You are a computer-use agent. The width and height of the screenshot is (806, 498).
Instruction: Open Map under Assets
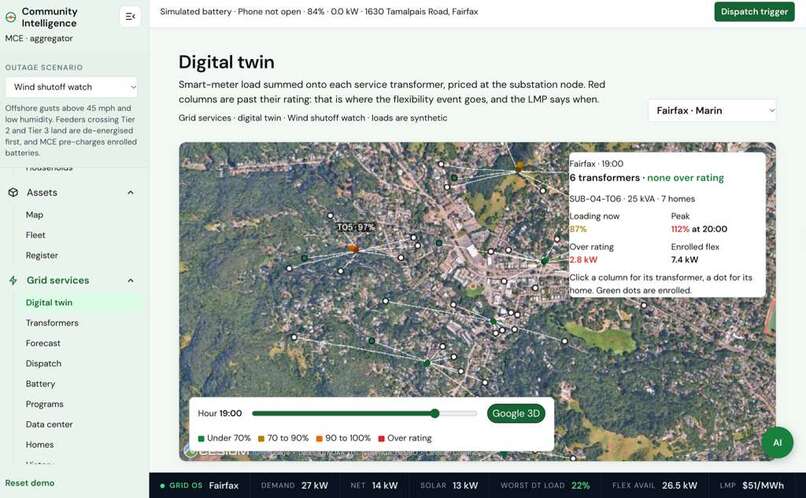(x=34, y=214)
